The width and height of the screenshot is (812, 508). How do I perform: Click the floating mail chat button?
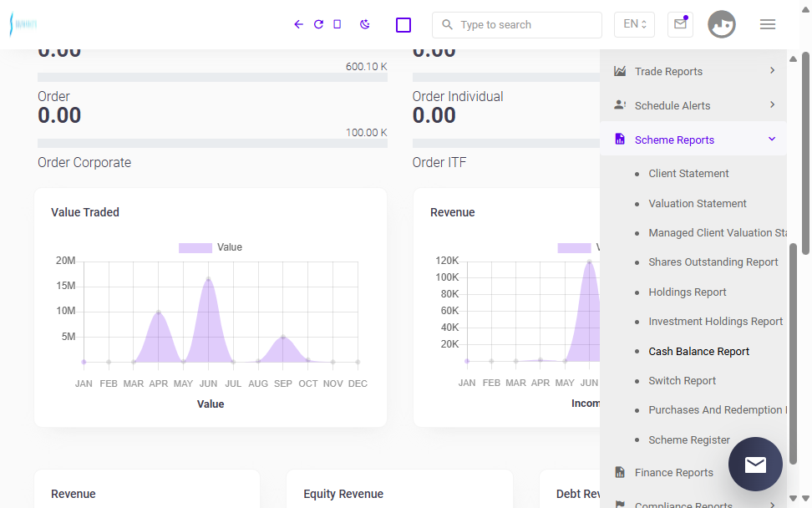click(755, 464)
